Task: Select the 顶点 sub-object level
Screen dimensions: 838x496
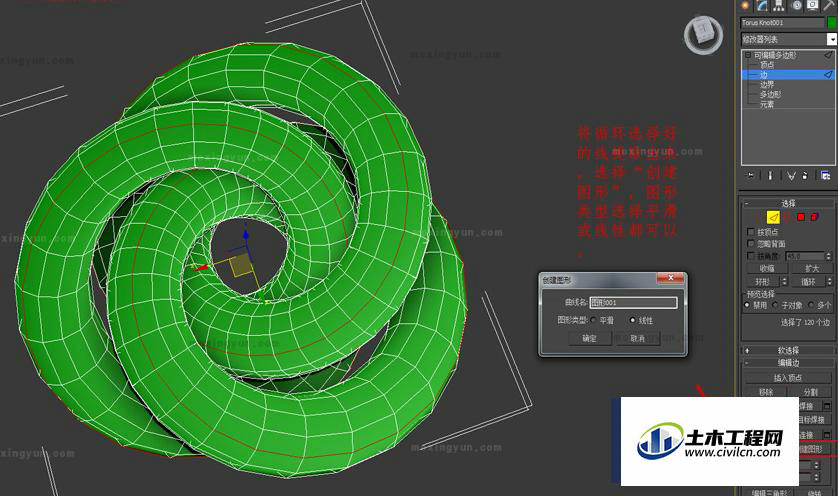Action: pyautogui.click(x=767, y=65)
